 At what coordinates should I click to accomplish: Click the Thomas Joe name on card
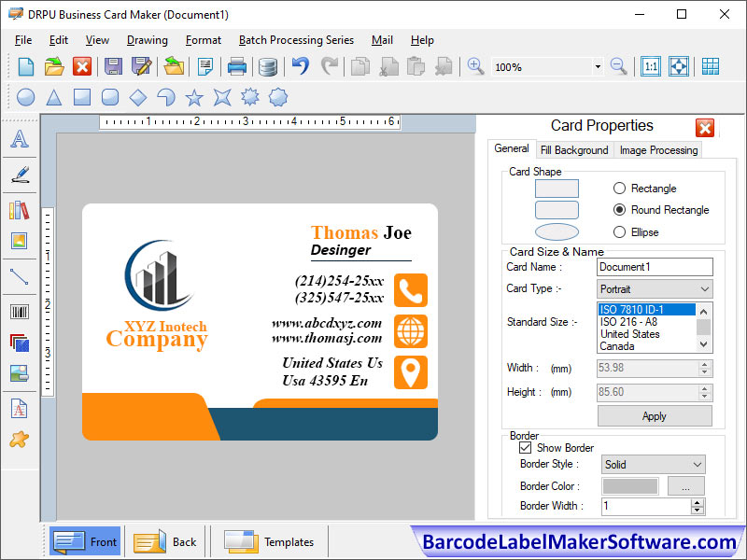(x=361, y=232)
